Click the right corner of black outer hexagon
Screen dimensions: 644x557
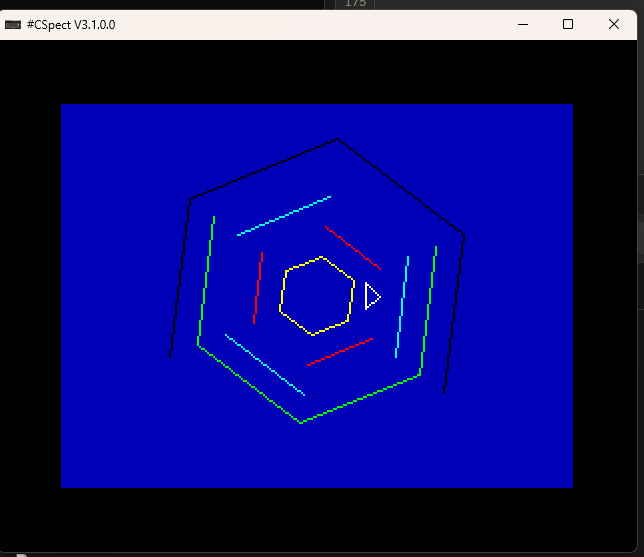(464, 236)
